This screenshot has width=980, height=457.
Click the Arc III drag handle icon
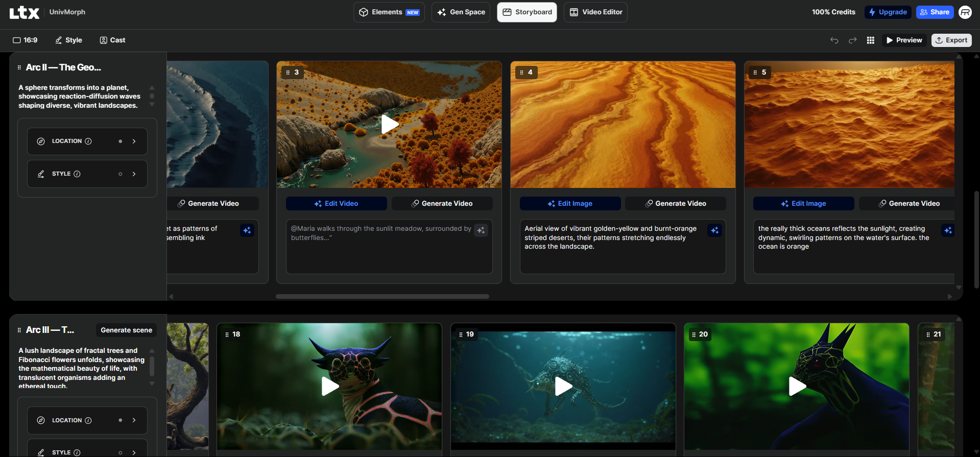click(19, 330)
